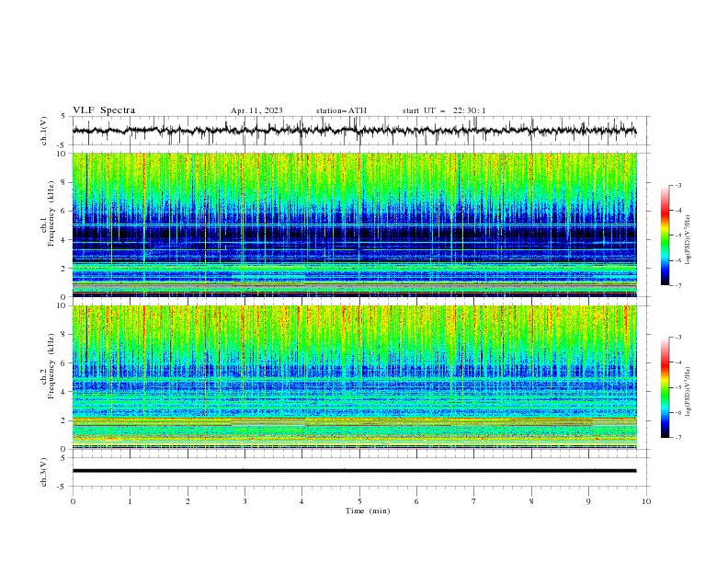This screenshot has width=728, height=563.
Task: Click the "station=ATH" header text
Action: point(341,110)
